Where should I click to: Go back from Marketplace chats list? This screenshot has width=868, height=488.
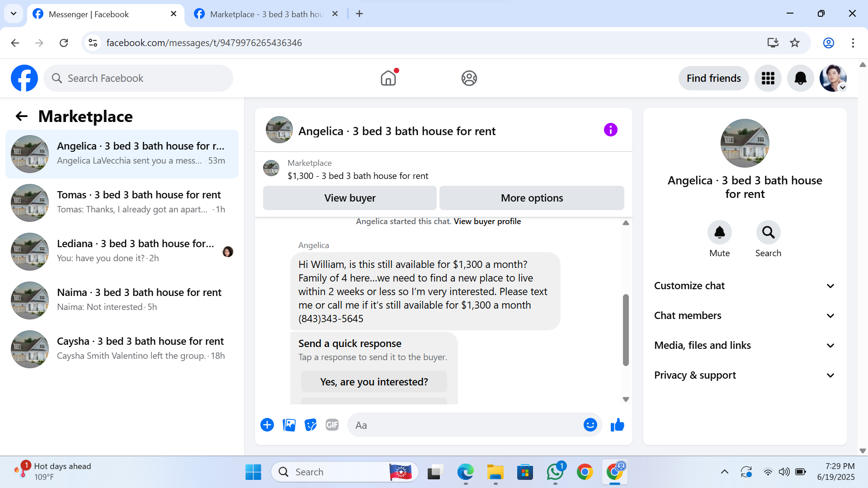tap(22, 117)
